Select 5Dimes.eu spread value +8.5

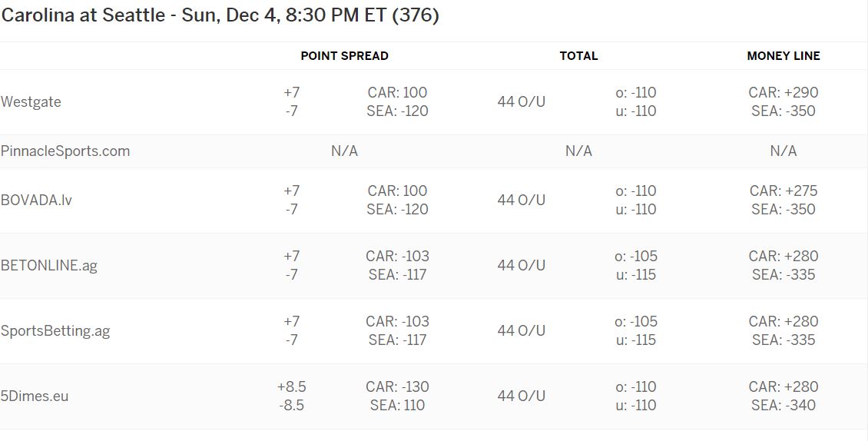coord(292,386)
